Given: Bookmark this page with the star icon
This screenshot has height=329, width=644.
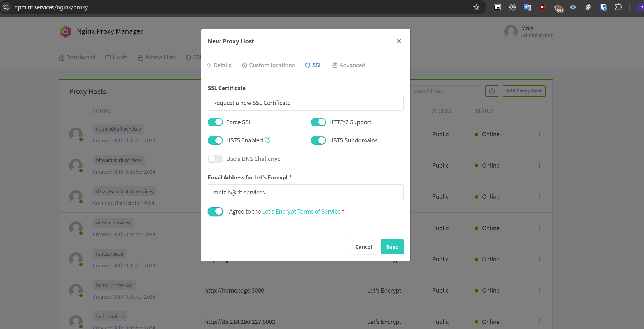Looking at the screenshot, I should coord(476,7).
